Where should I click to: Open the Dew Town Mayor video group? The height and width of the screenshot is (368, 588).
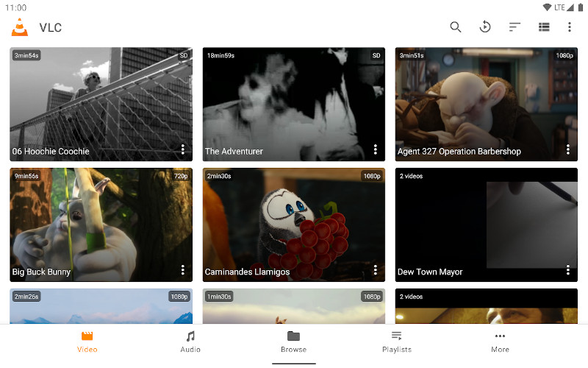click(x=486, y=221)
